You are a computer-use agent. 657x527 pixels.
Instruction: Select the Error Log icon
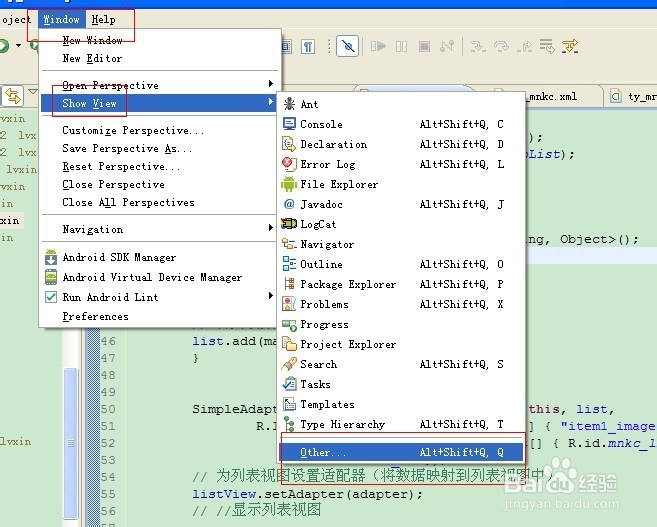click(x=289, y=164)
